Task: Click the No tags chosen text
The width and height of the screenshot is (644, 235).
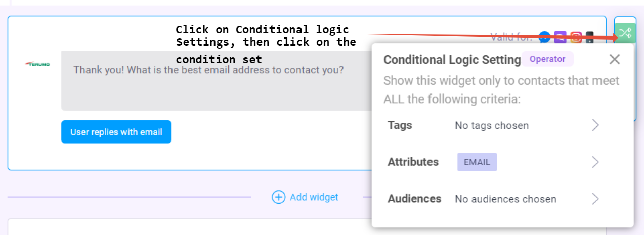Action: point(491,126)
